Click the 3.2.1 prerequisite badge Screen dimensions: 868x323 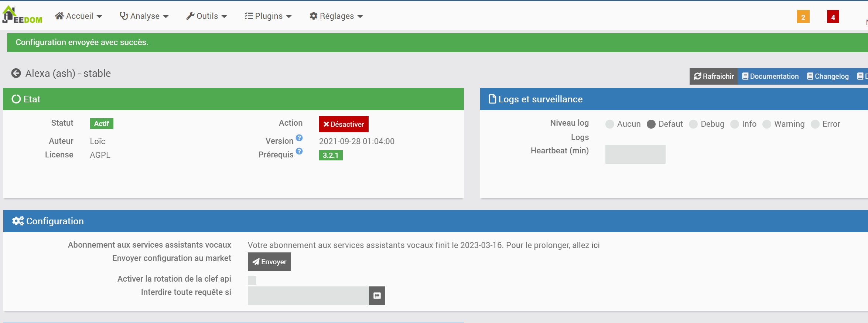point(331,155)
